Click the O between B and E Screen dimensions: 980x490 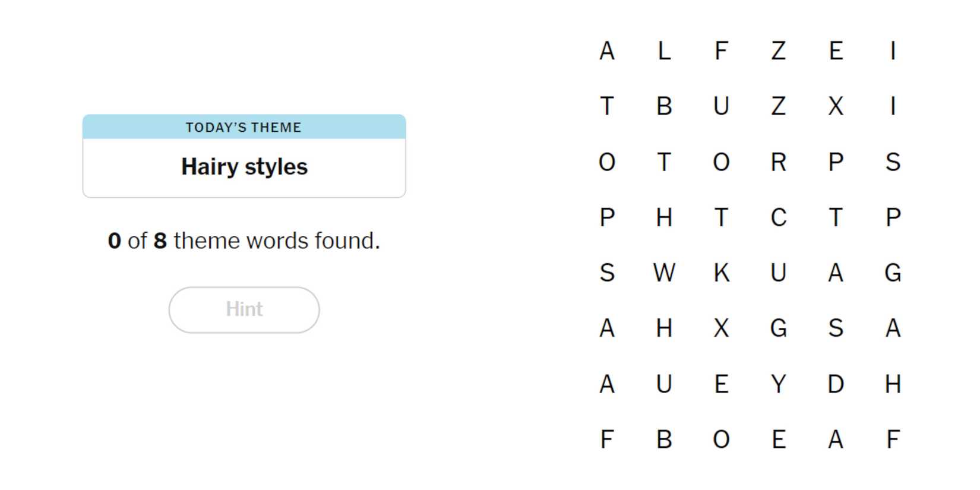tap(721, 440)
